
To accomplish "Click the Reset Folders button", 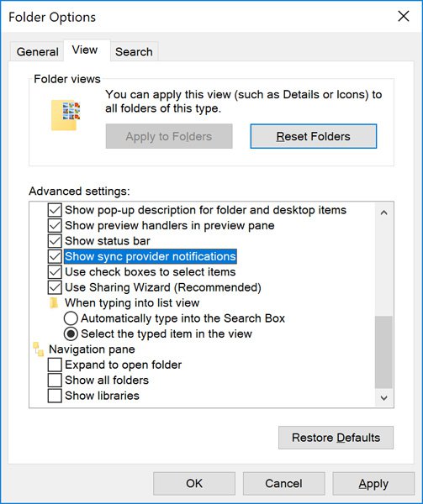I will point(314,136).
